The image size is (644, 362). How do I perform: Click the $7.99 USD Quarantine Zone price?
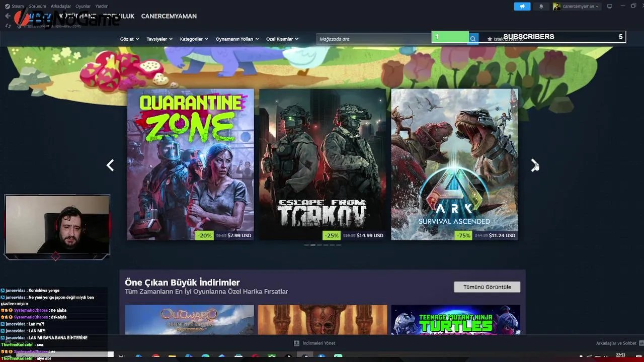[x=239, y=235]
